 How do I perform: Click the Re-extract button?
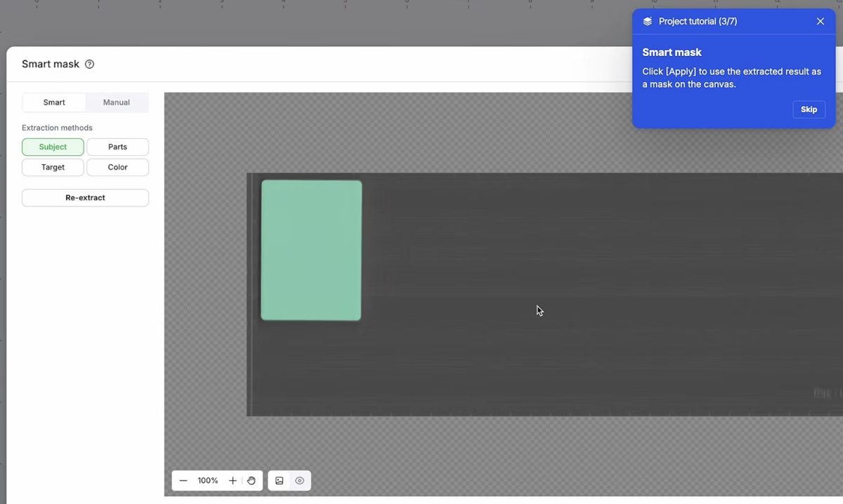click(85, 198)
